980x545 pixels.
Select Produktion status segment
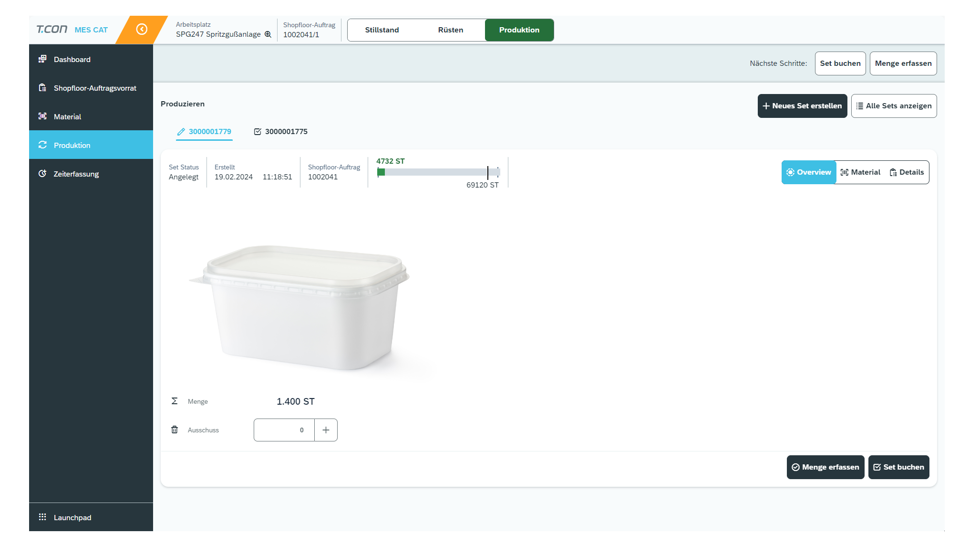click(x=519, y=30)
